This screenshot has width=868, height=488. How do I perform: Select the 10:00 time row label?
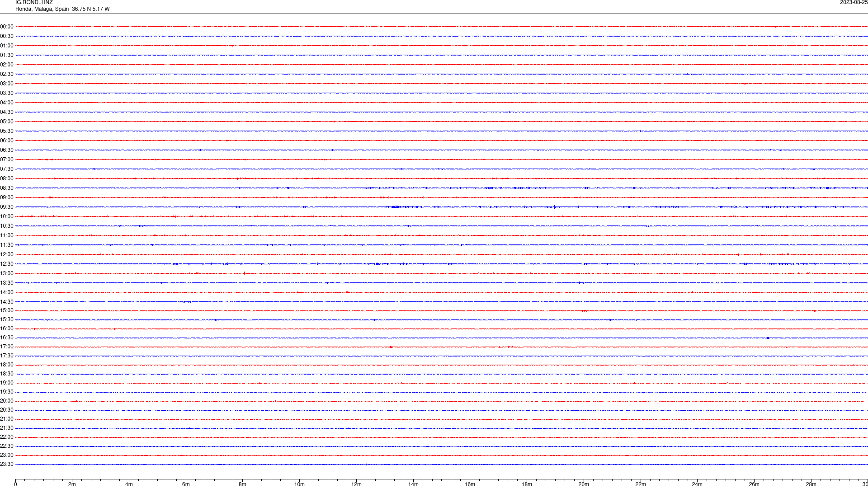7,216
